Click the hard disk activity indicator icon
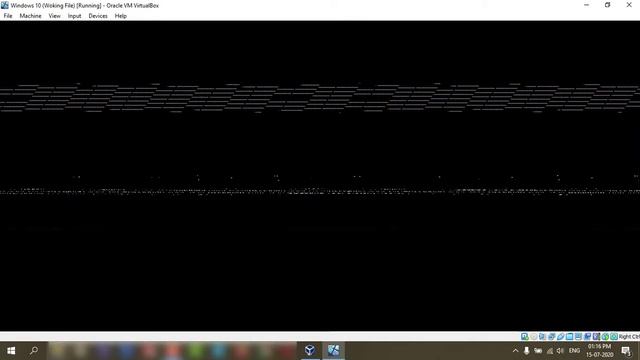This screenshot has height=360, width=640. tap(524, 336)
